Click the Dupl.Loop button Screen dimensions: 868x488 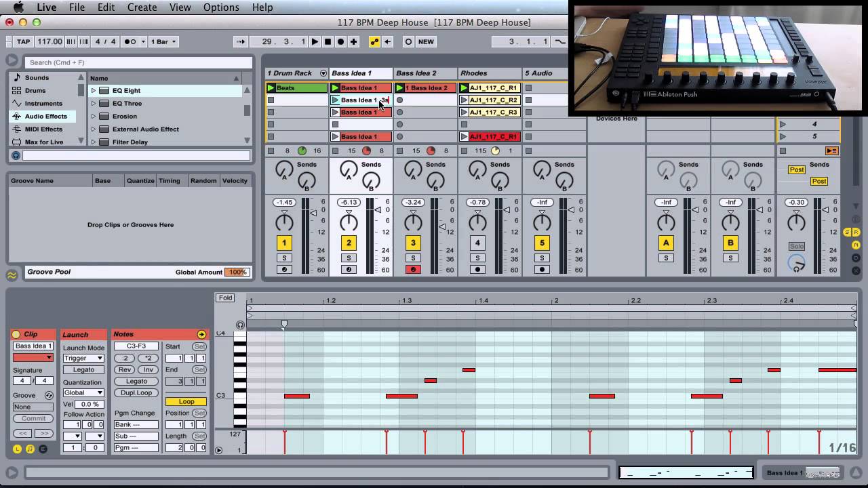136,392
